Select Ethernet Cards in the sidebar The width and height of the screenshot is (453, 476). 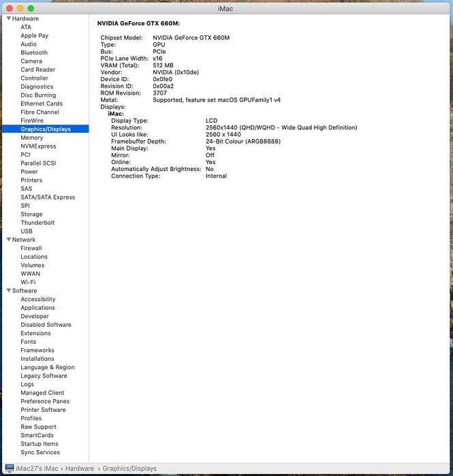click(42, 104)
